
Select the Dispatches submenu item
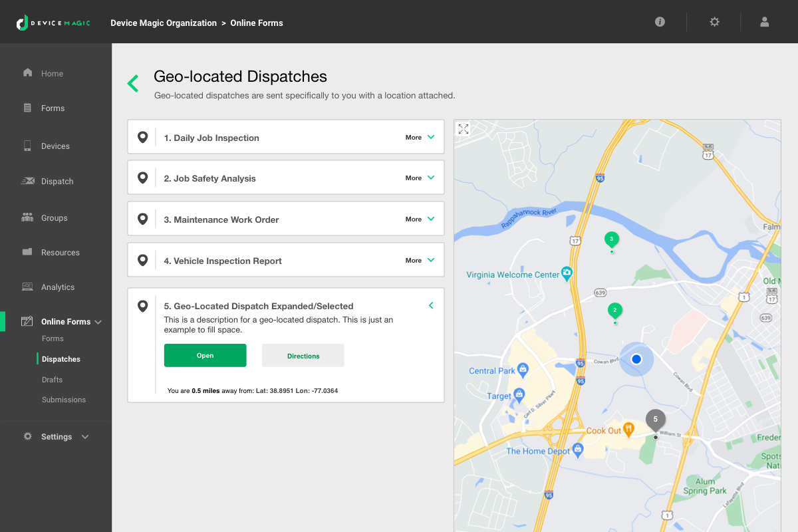pos(61,359)
